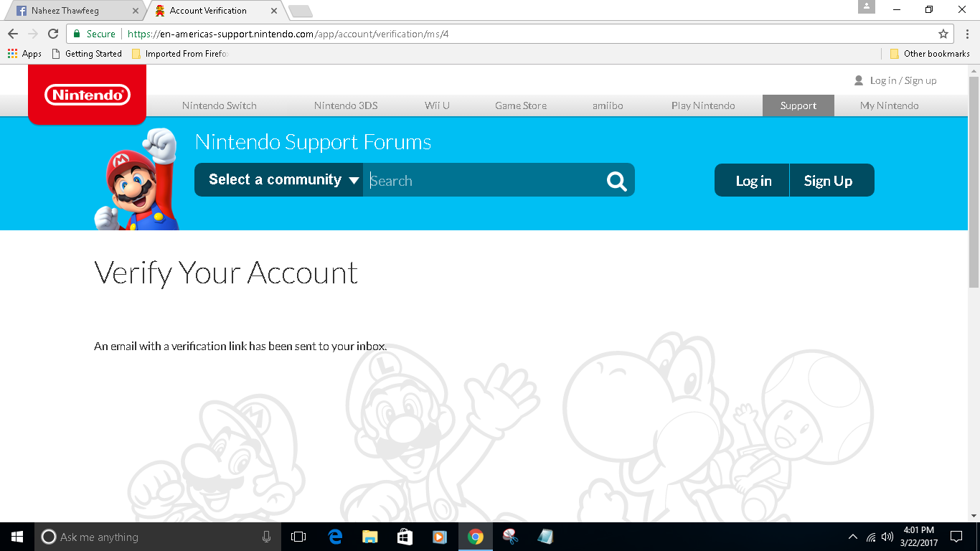Click the volume speaker tray icon

tap(887, 537)
